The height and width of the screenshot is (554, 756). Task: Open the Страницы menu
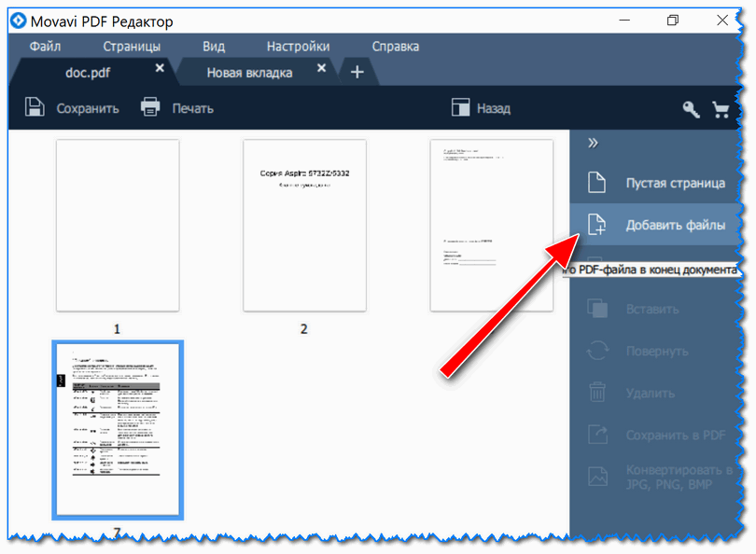(132, 47)
